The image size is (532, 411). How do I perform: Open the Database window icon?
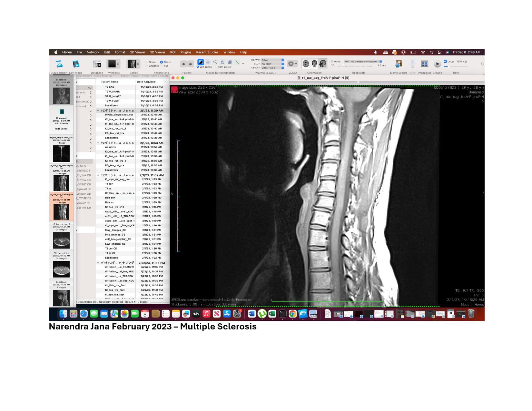[97, 64]
